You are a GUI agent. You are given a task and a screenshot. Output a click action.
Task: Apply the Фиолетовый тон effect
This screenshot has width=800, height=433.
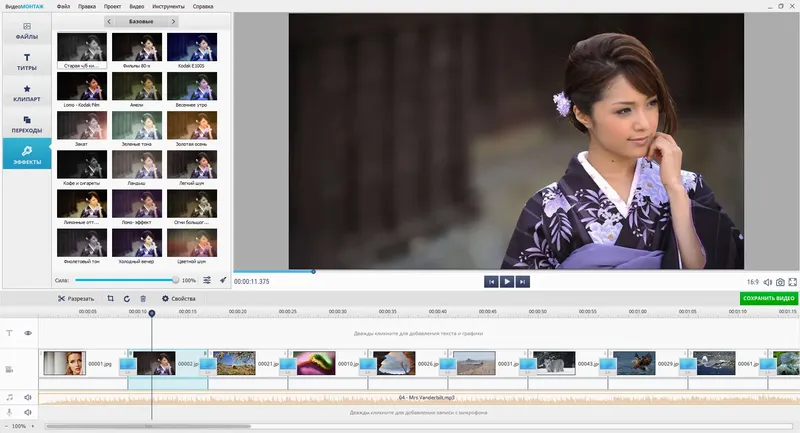pyautogui.click(x=82, y=246)
